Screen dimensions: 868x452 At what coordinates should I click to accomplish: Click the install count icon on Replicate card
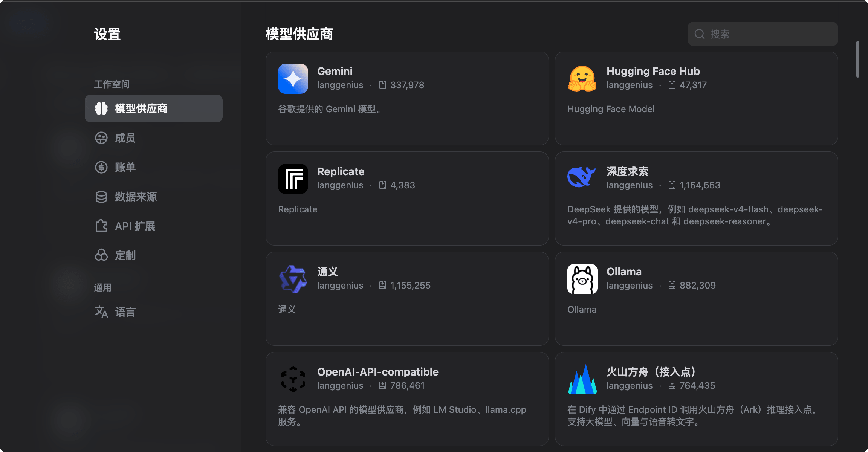383,185
